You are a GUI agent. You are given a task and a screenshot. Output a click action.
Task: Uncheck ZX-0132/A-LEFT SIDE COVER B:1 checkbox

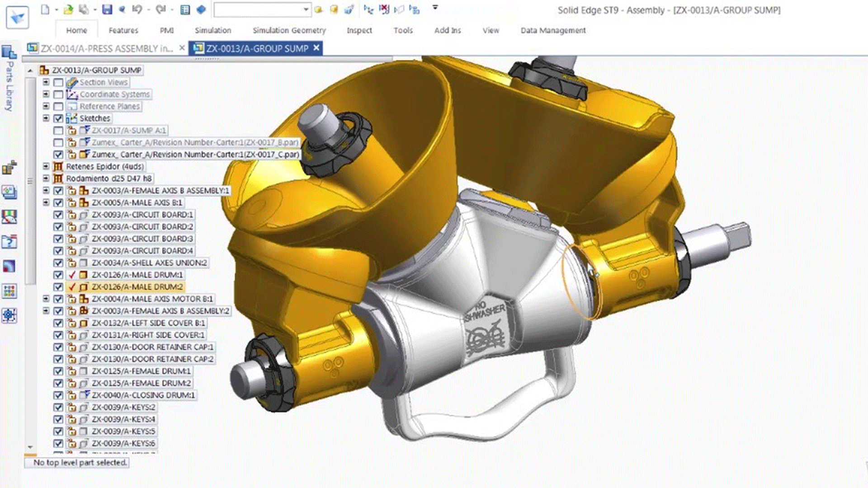coord(58,323)
